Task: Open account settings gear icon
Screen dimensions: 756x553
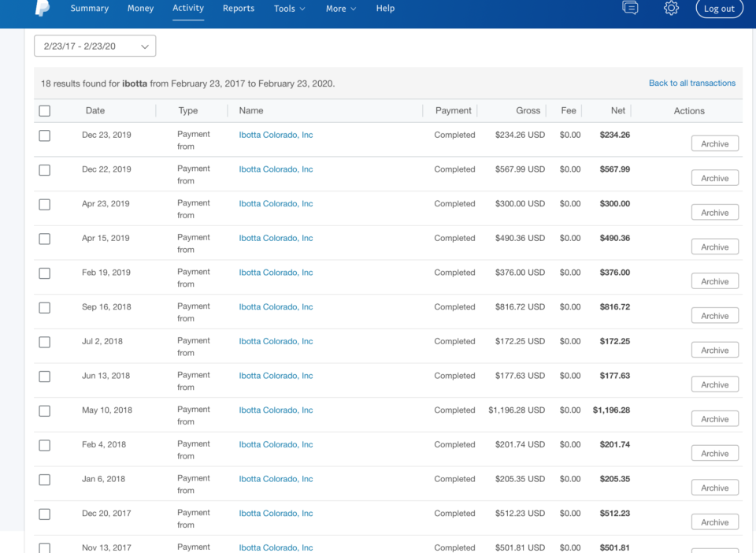Action: [671, 8]
